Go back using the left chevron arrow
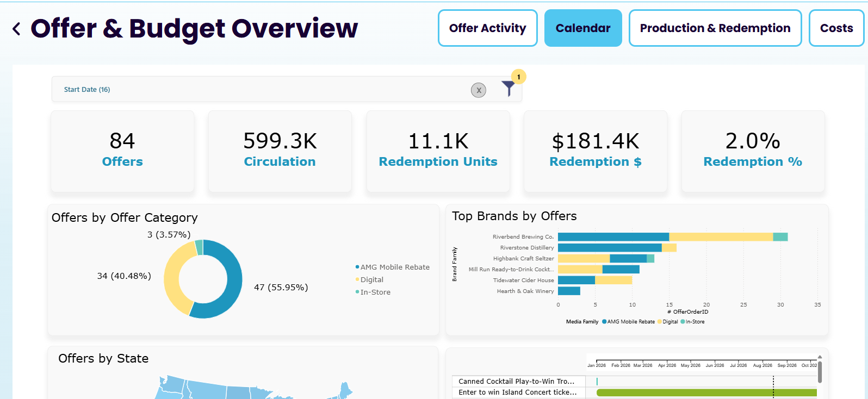This screenshot has width=868, height=399. click(x=16, y=29)
